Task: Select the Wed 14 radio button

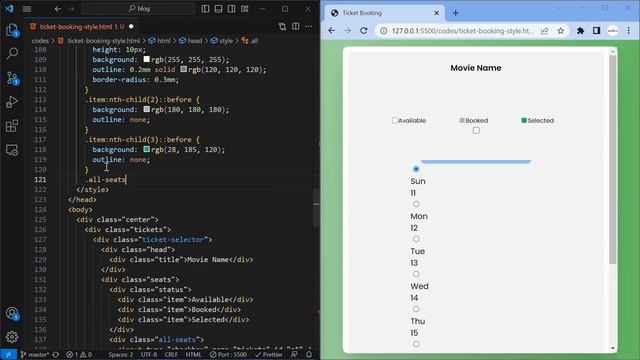Action: coord(416,274)
